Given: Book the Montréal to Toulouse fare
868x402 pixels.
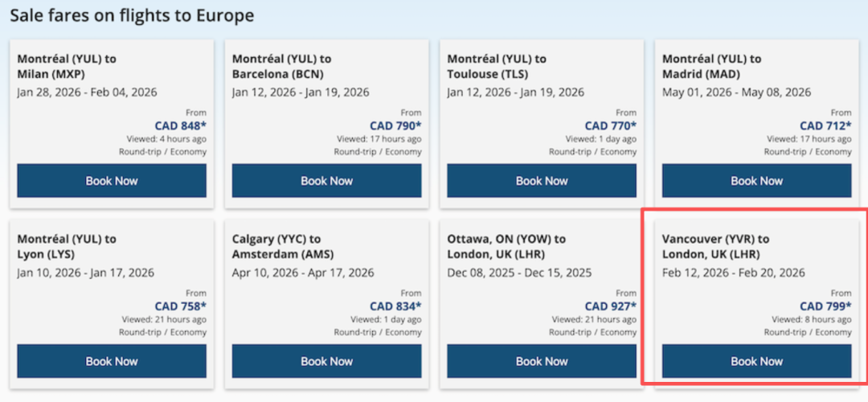Looking at the screenshot, I should coord(542,181).
